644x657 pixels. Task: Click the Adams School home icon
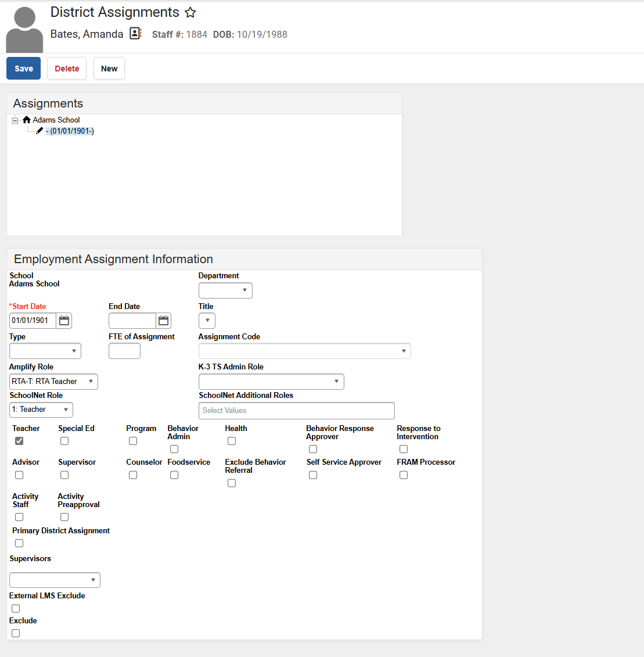coord(27,120)
